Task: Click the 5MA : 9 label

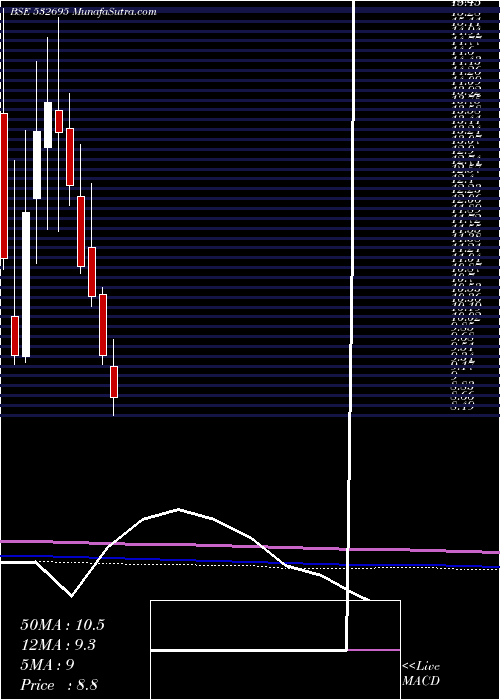Action: tap(47, 665)
